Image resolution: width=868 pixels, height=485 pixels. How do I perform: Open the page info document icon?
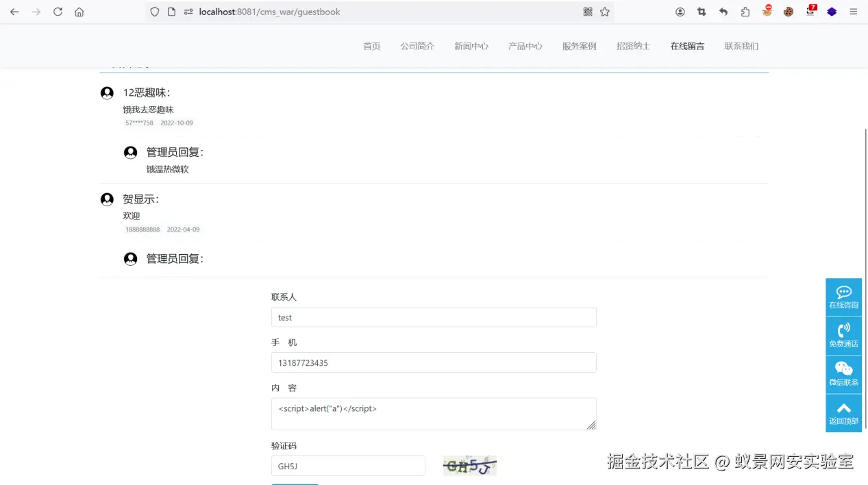(171, 12)
